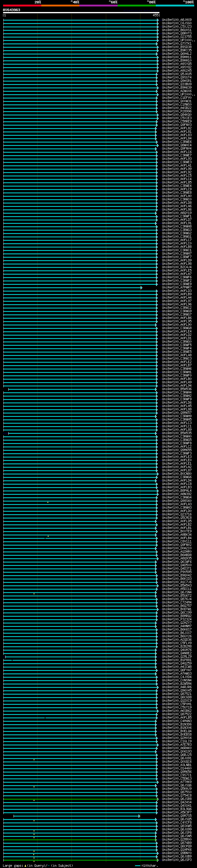The height and width of the screenshot is (868, 197).
Task: Select label UniRef100_A0FLE3
Action: 177,457
